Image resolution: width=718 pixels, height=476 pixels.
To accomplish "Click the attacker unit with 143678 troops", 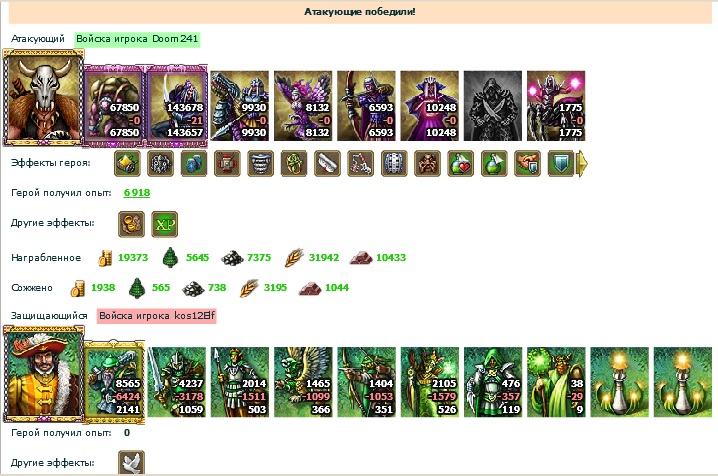I will coord(177,106).
